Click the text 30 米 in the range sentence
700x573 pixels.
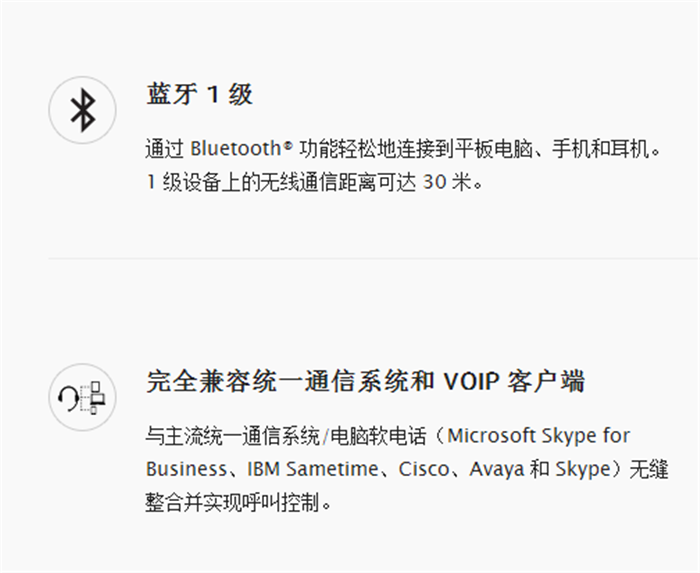(x=446, y=182)
